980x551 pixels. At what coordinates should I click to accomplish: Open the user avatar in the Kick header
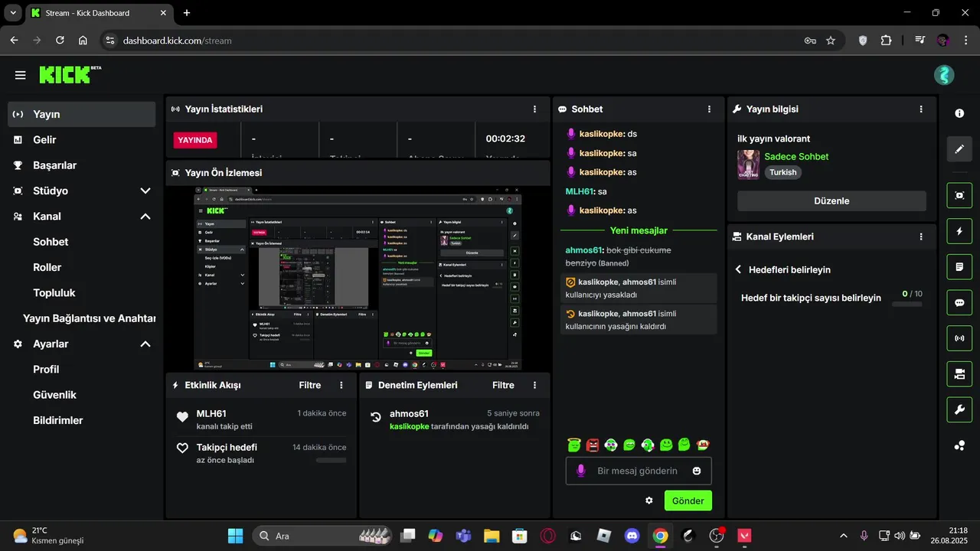[x=944, y=75]
